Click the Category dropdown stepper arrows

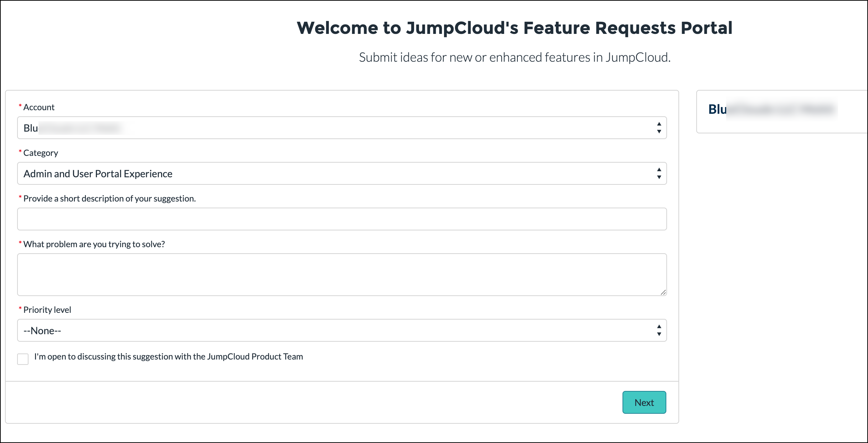click(x=658, y=173)
